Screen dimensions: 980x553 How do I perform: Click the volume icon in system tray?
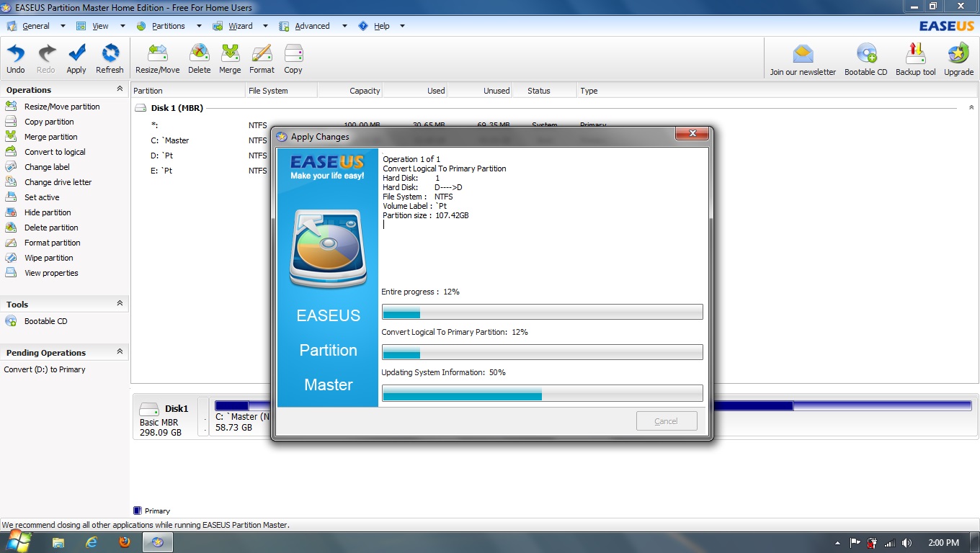tap(906, 543)
